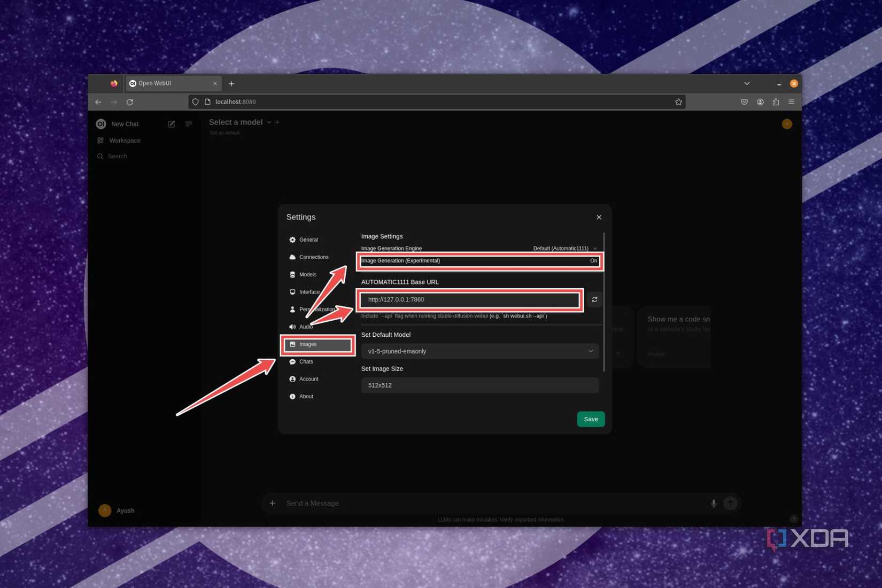This screenshot has height=588, width=882.
Task: Toggle Image Generation (Experimental) On switch
Action: (x=593, y=261)
